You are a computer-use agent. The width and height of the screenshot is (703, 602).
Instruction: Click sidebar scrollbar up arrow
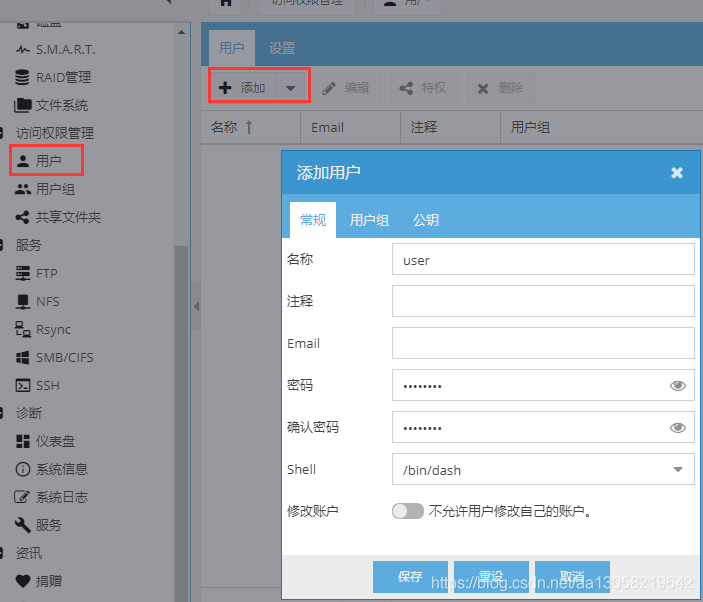[x=182, y=32]
